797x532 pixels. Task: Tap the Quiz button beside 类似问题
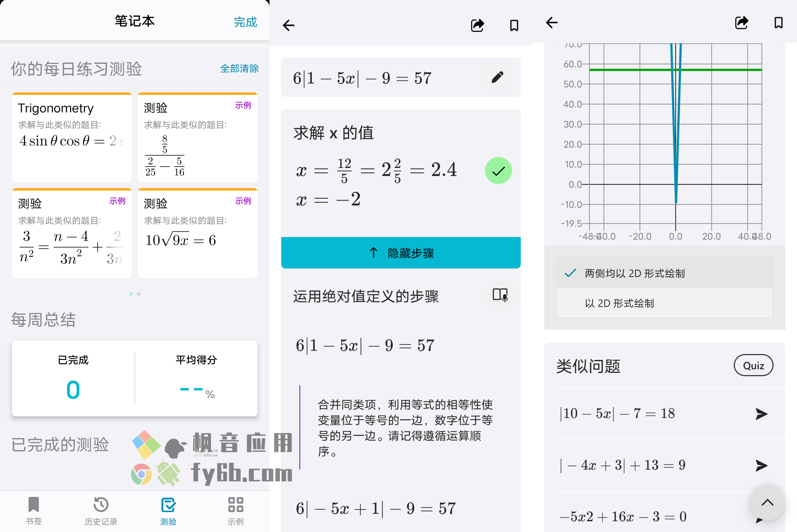coord(754,365)
